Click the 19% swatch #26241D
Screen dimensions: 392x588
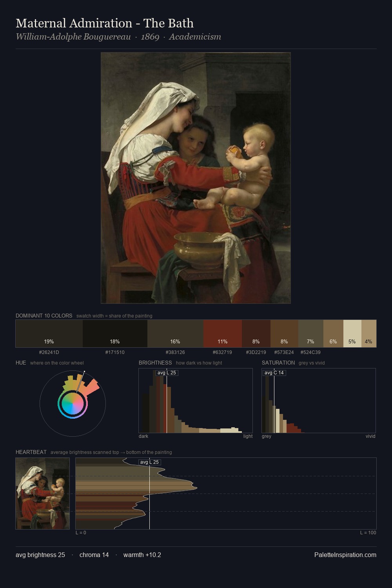[49, 334]
